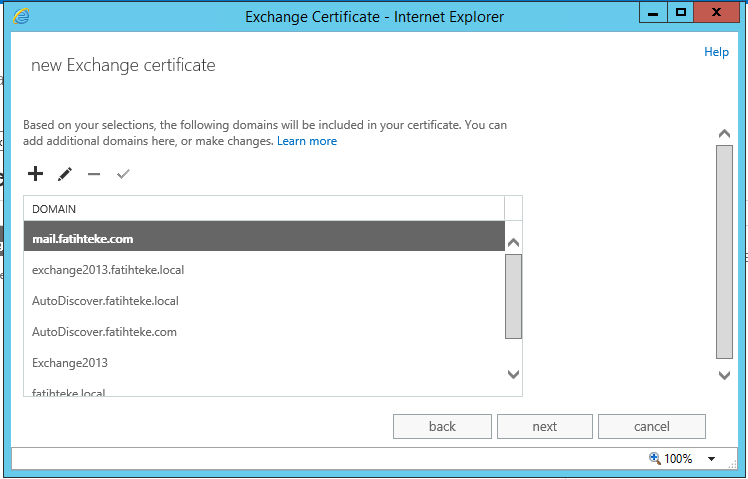Viewport: 748px width, 479px height.
Task: Select AutoDiscover.fatihteke.com domain entry
Action: 262,332
